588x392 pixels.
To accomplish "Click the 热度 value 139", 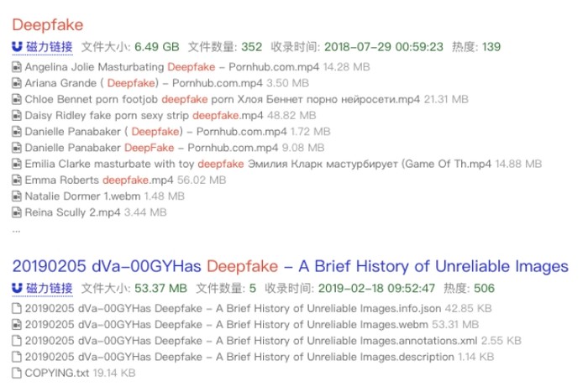I will point(491,47).
